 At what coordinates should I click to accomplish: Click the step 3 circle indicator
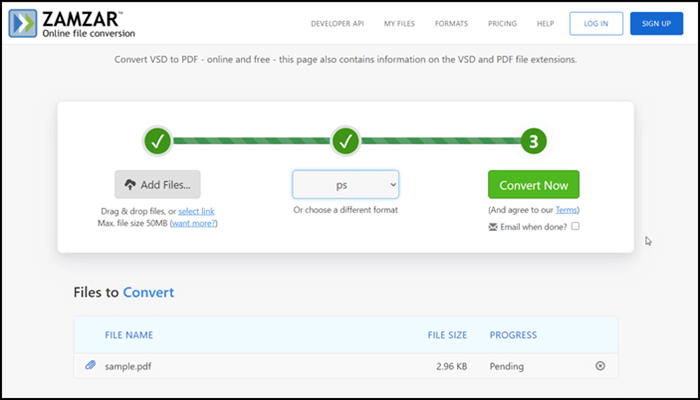point(533,142)
